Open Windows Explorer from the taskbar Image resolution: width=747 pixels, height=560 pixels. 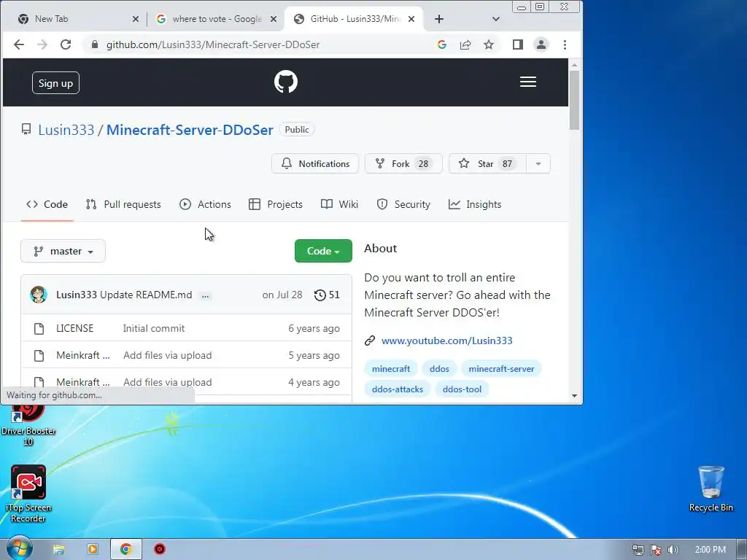click(x=58, y=550)
